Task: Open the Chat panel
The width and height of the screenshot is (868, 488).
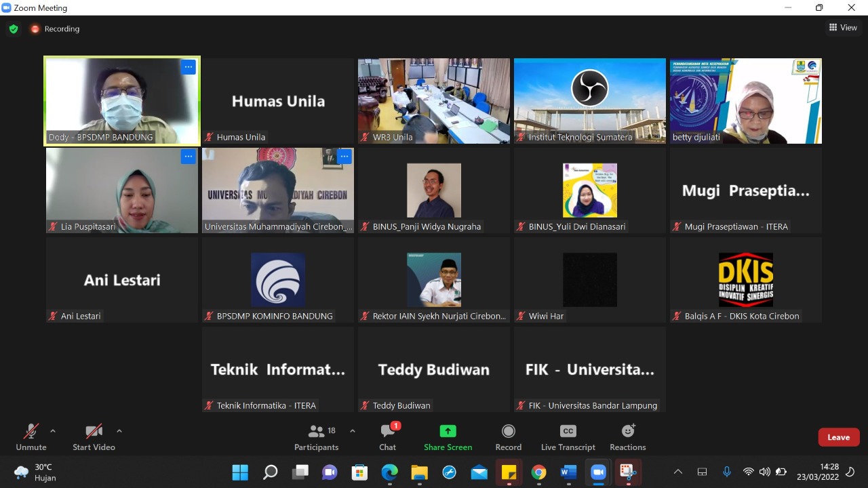Action: [x=388, y=437]
